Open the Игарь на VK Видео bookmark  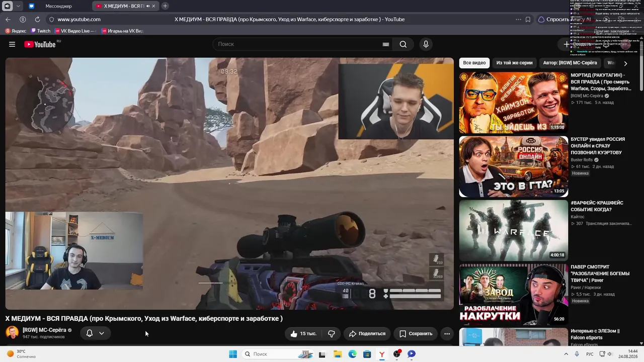(122, 31)
